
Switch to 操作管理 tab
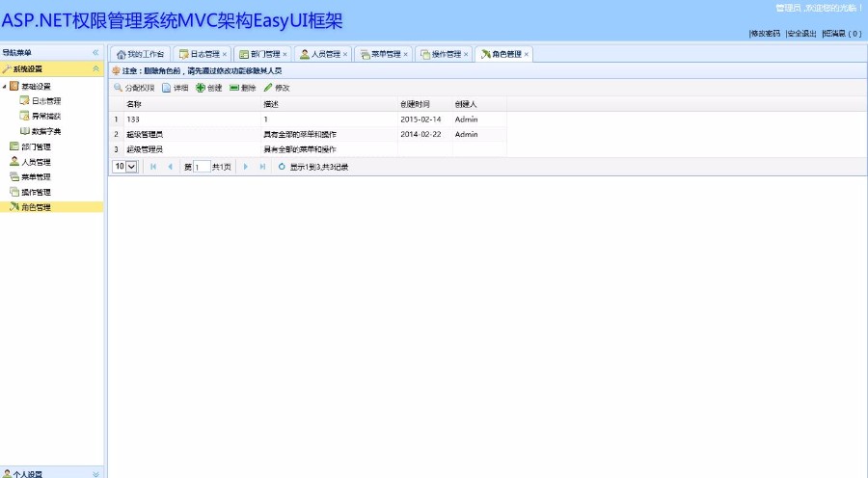pos(442,54)
